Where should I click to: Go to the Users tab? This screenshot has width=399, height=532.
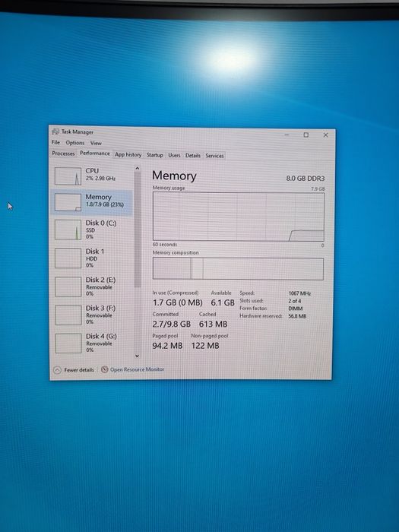[174, 155]
